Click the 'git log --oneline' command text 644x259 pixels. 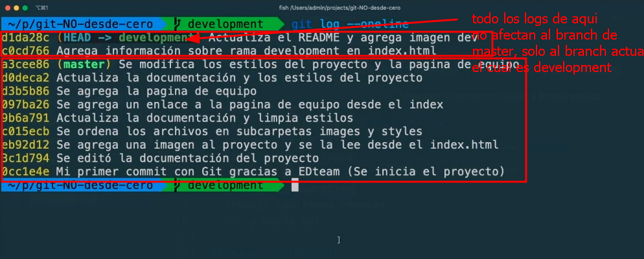click(x=351, y=24)
